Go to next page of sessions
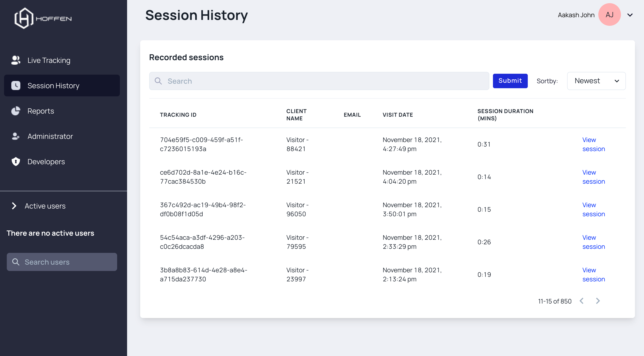Screen dimensions: 644x356 (x=598, y=301)
